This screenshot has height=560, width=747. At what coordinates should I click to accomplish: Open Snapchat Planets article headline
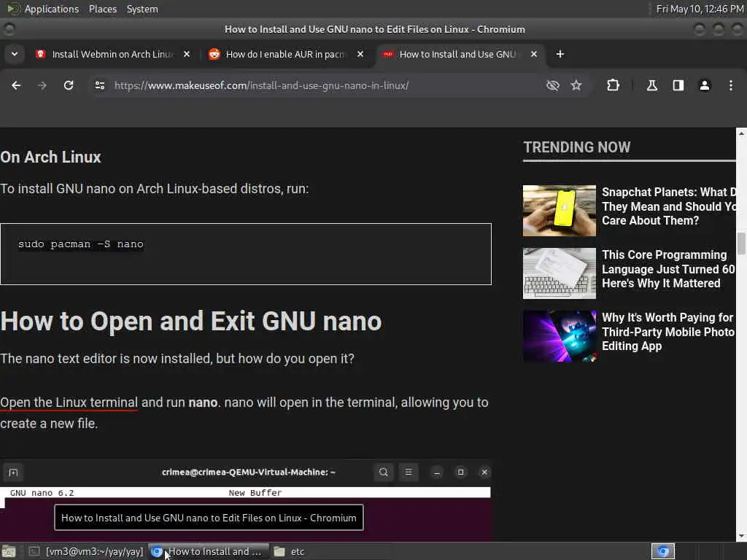(x=669, y=206)
